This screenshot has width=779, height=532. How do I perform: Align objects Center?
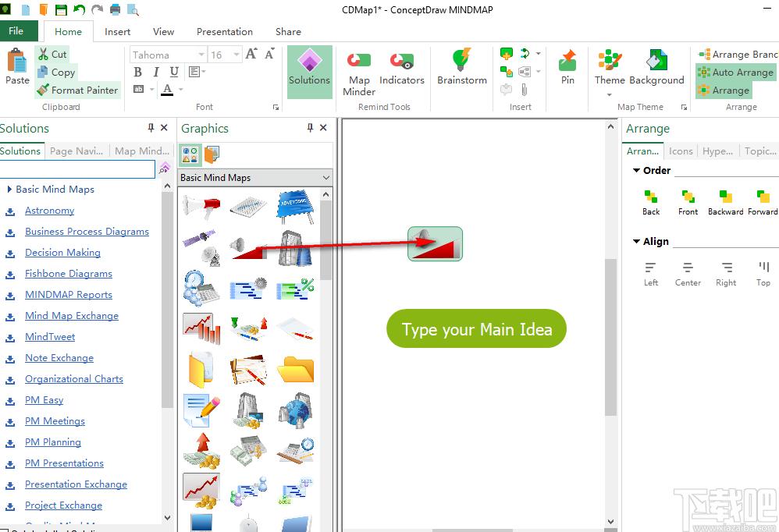point(688,274)
